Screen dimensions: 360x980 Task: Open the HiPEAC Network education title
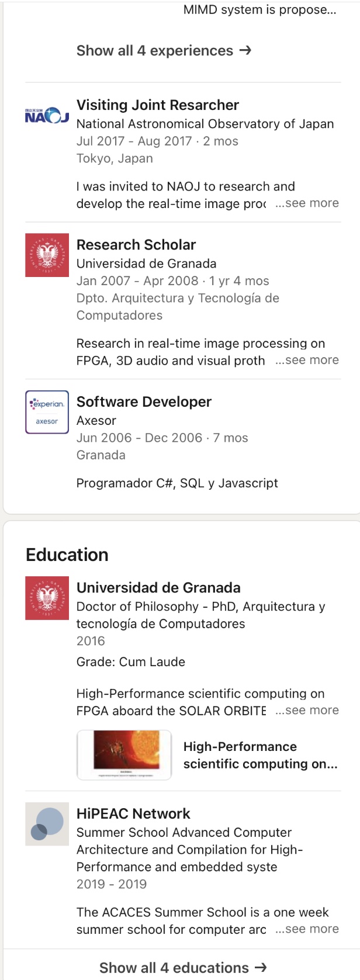pyautogui.click(x=133, y=814)
